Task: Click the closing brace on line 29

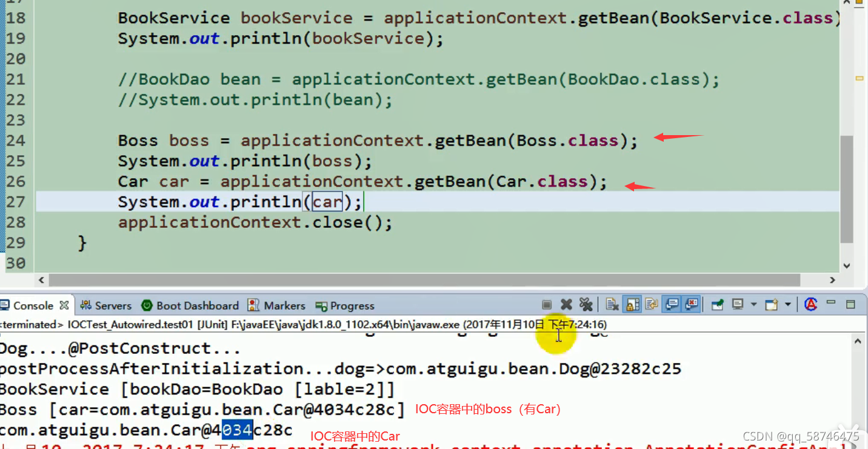Action: tap(82, 244)
